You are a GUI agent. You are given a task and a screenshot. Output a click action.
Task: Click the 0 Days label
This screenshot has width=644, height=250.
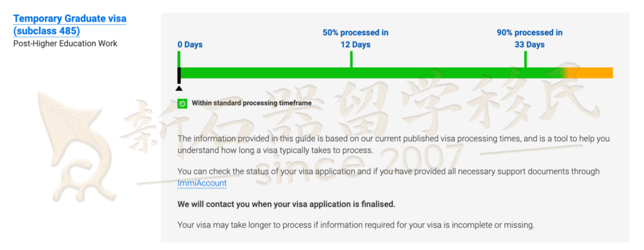click(x=190, y=45)
